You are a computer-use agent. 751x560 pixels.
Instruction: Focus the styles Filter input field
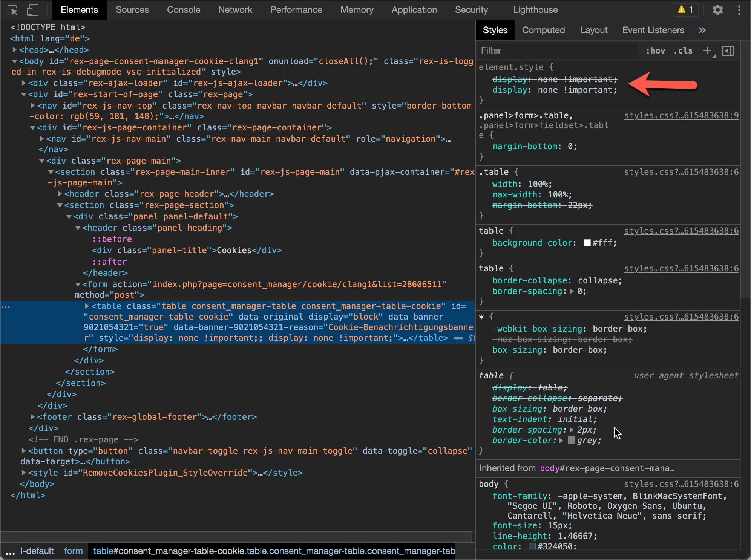pos(558,50)
